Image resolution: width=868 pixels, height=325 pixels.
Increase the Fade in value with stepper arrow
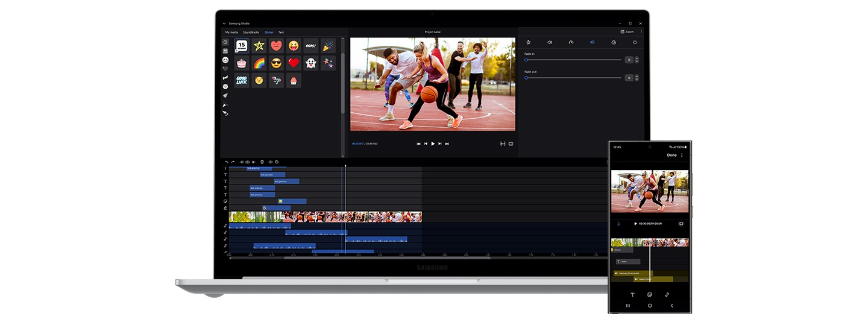(637, 58)
